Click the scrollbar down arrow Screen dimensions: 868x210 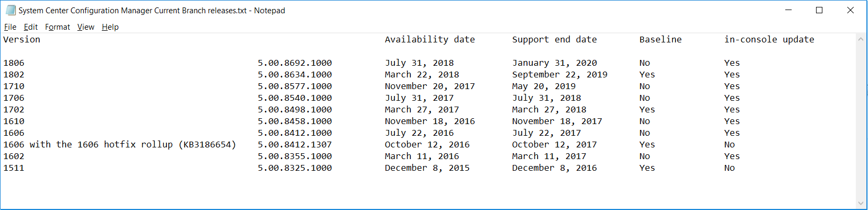pyautogui.click(x=861, y=204)
